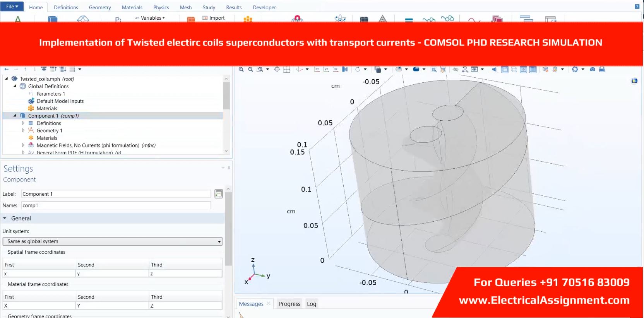Collapse the Component 1 tree node
The height and width of the screenshot is (318, 644).
point(15,116)
